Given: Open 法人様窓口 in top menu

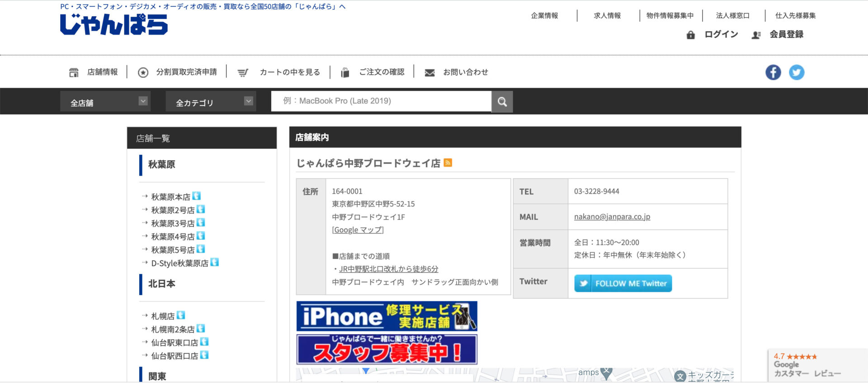Looking at the screenshot, I should [x=732, y=16].
